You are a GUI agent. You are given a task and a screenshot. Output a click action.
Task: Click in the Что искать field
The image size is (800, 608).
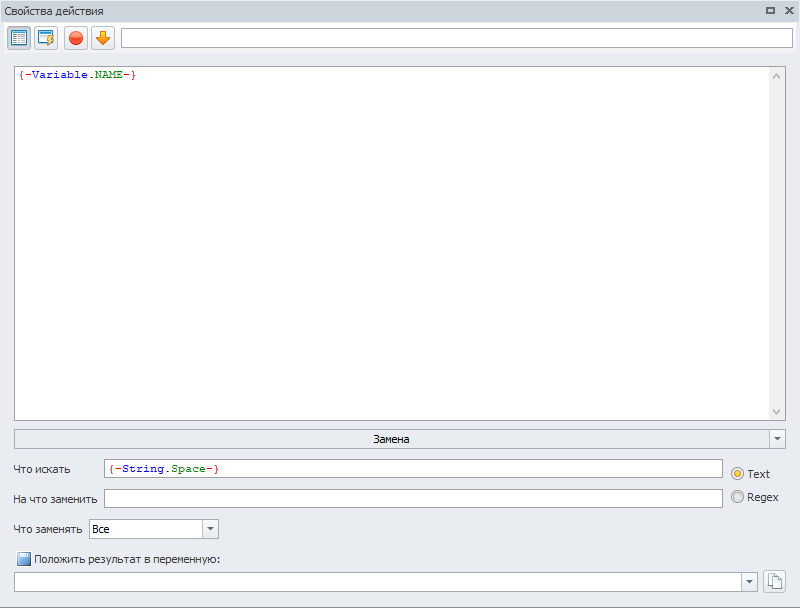click(413, 469)
